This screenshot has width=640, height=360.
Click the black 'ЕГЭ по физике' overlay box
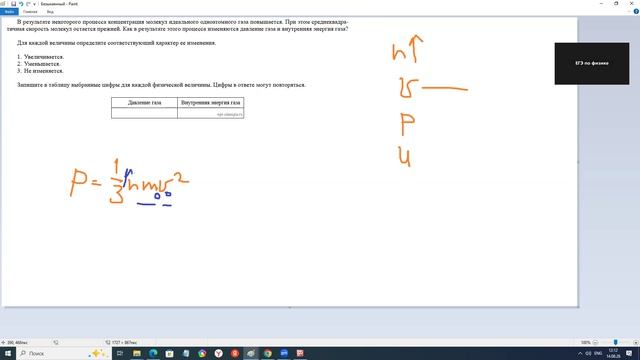(592, 63)
